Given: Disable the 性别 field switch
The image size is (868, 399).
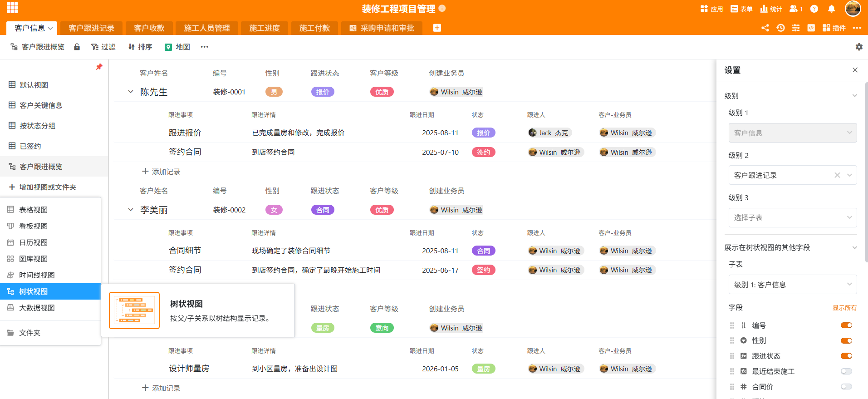Looking at the screenshot, I should click(x=846, y=340).
